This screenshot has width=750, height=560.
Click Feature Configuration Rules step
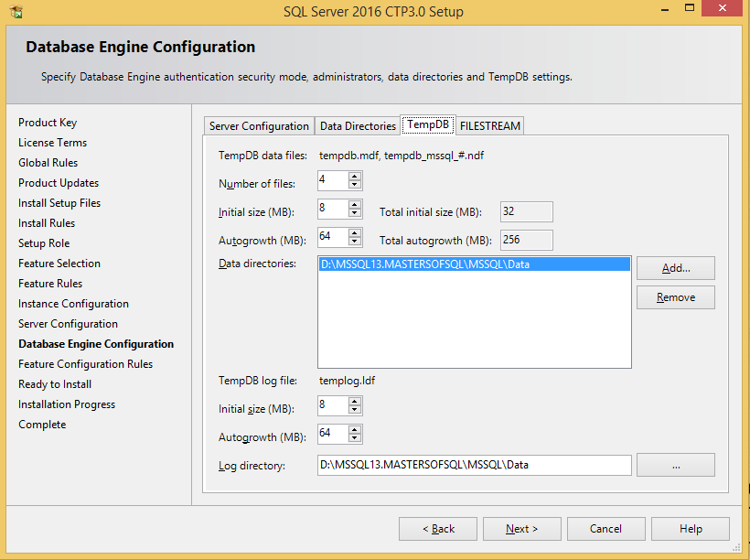[x=85, y=364]
